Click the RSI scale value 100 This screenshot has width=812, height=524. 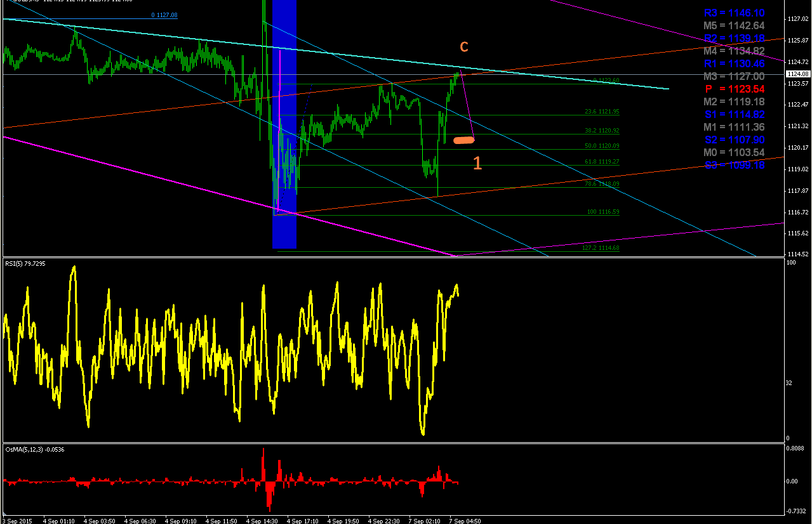[792, 262]
